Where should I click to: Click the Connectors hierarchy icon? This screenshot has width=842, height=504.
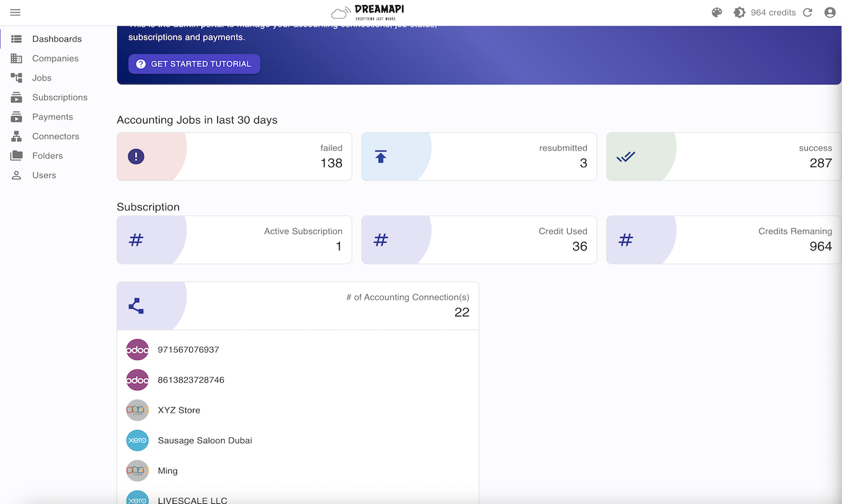pos(16,137)
